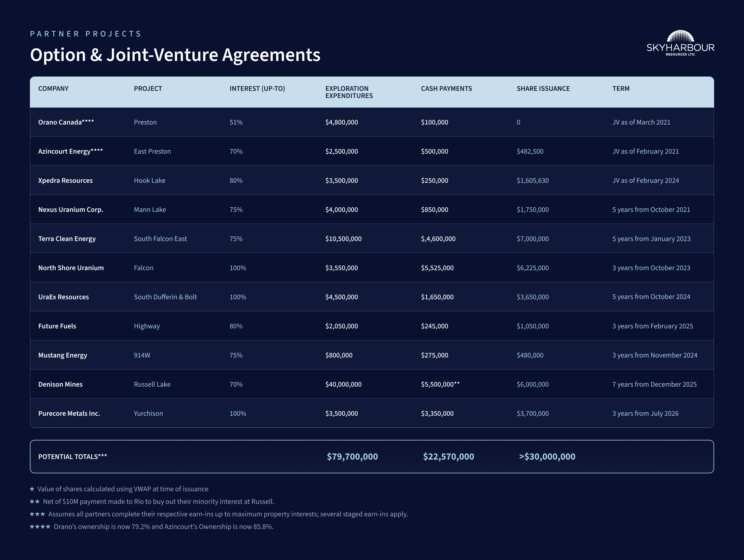This screenshot has width=744, height=560.
Task: Click the Option & Joint-Venture Agreements title
Action: (175, 55)
